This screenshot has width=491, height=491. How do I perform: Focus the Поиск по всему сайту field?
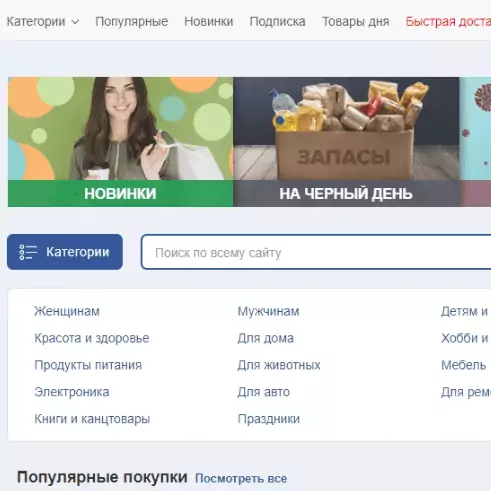coord(316,252)
